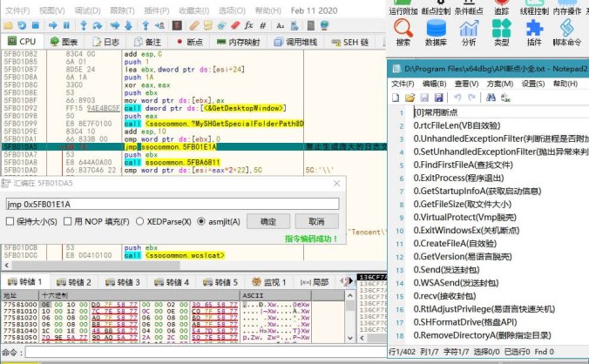Click the Run arrow icon
Screen dimensions: 589x364
point(52,25)
